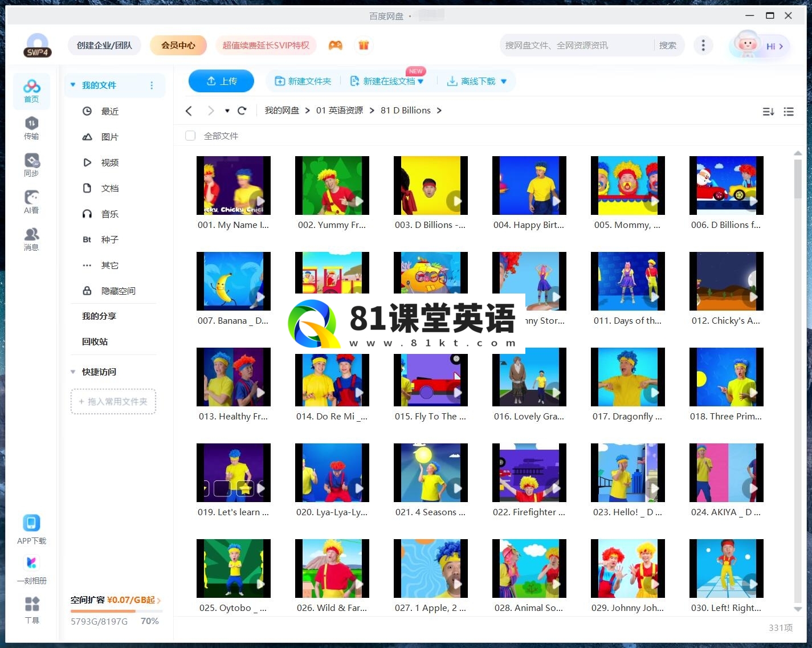Open the navigation history dropdown arrow
The height and width of the screenshot is (648, 812).
point(227,111)
